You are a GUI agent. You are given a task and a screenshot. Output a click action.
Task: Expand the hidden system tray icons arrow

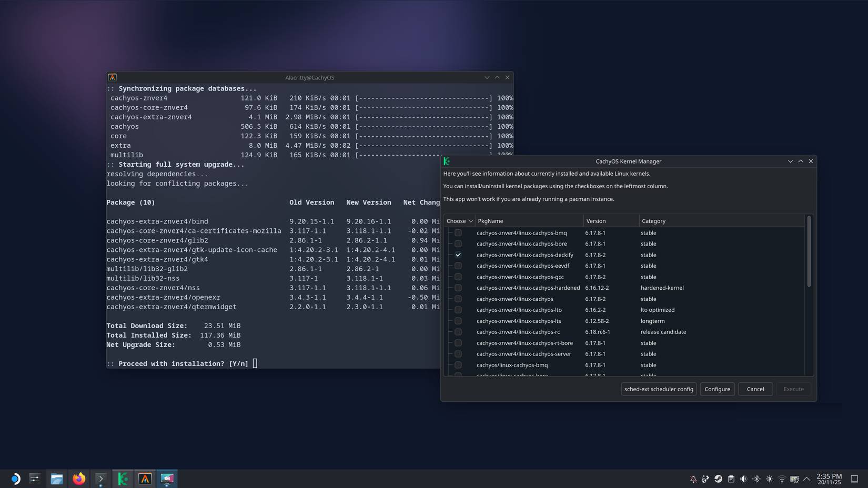pyautogui.click(x=806, y=479)
